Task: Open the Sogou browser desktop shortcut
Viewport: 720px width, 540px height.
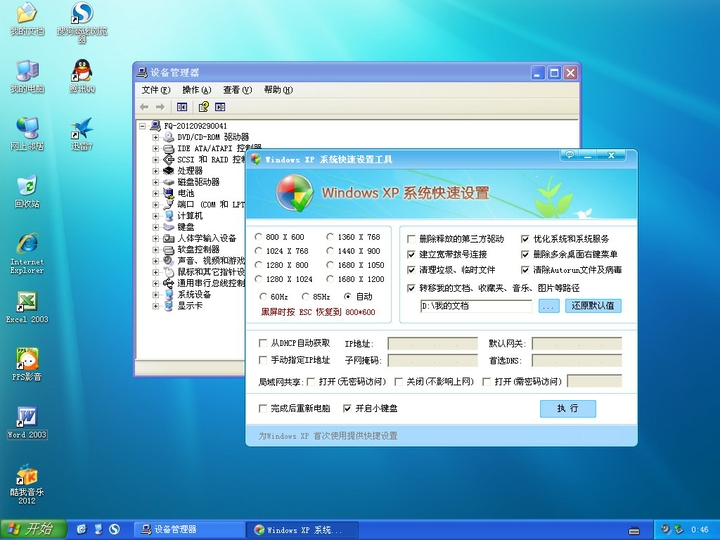Action: (82, 22)
